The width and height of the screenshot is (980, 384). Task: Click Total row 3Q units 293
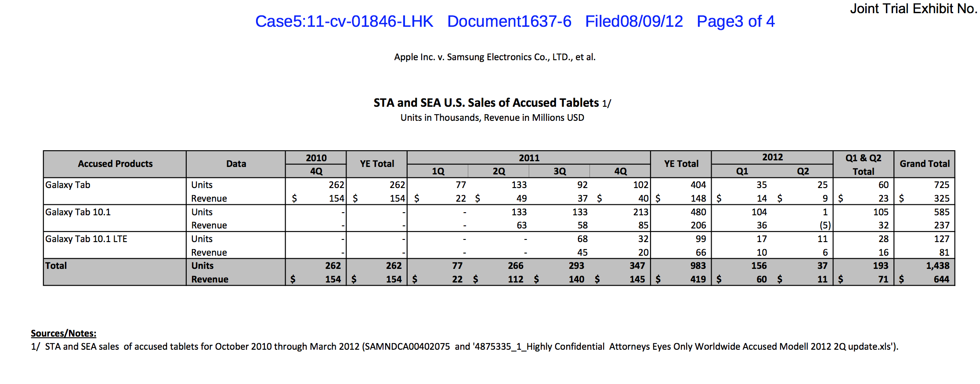click(576, 266)
